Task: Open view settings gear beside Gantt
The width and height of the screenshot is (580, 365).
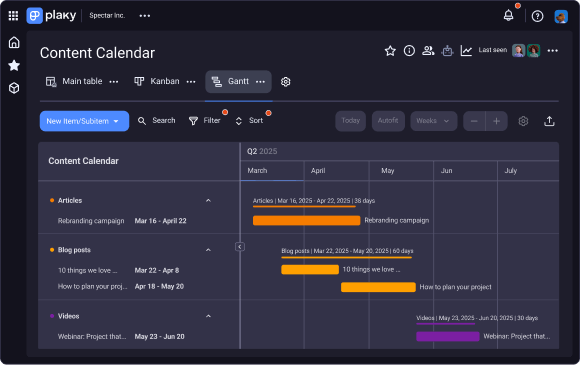Action: point(286,82)
